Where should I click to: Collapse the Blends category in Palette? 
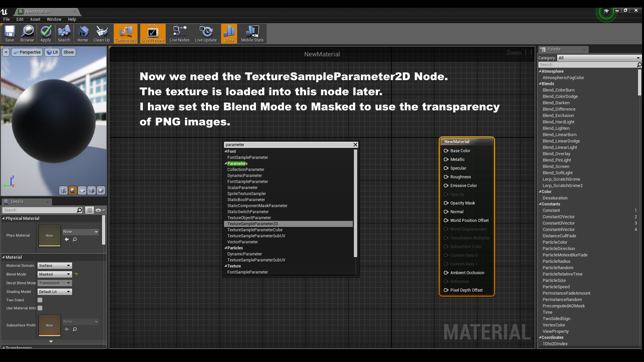point(540,84)
